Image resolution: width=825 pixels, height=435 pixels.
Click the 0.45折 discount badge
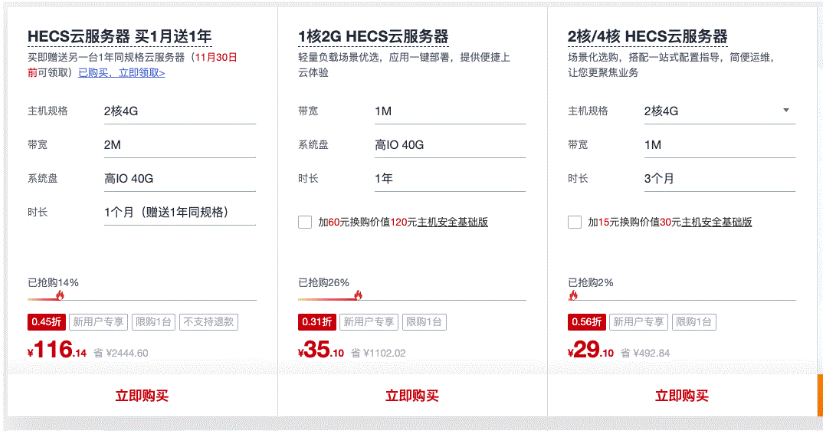pos(47,322)
